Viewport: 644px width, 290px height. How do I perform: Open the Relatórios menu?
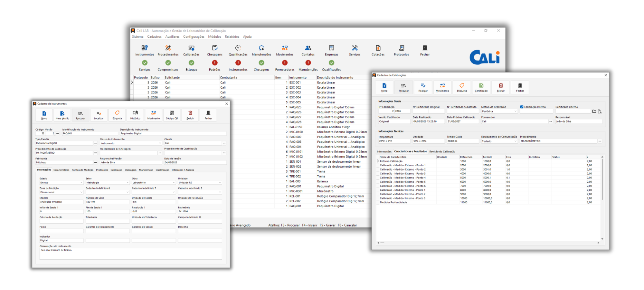point(232,37)
